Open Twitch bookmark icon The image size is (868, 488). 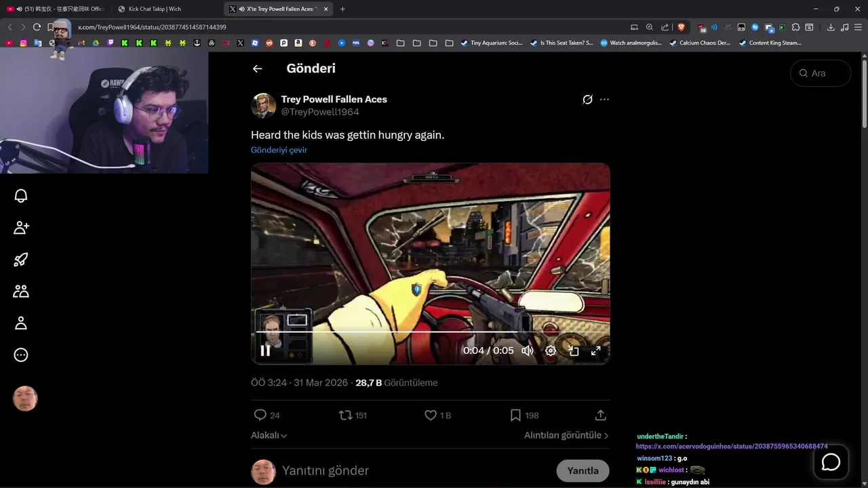111,43
